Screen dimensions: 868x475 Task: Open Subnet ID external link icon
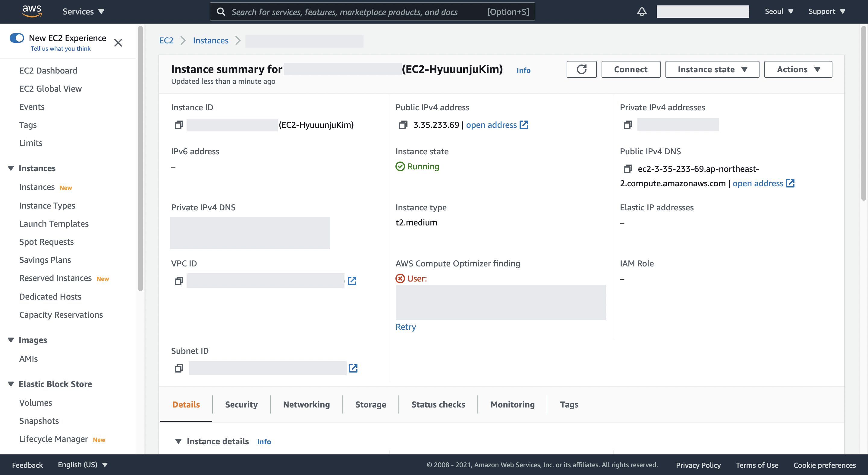pyautogui.click(x=353, y=368)
